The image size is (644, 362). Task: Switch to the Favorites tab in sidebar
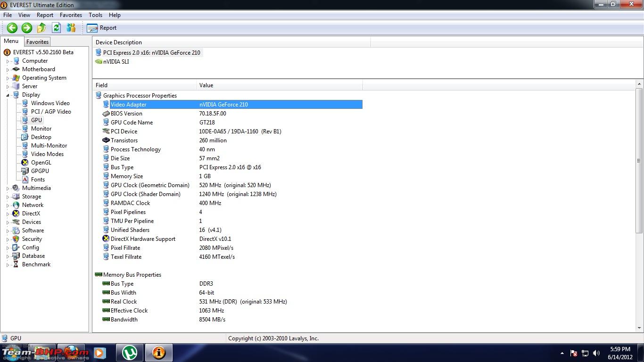pyautogui.click(x=37, y=42)
